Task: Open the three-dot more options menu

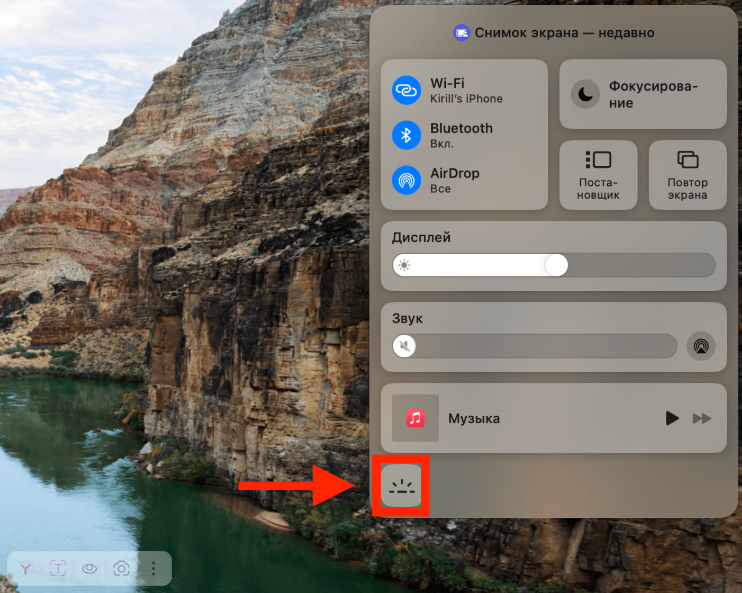Action: (153, 569)
